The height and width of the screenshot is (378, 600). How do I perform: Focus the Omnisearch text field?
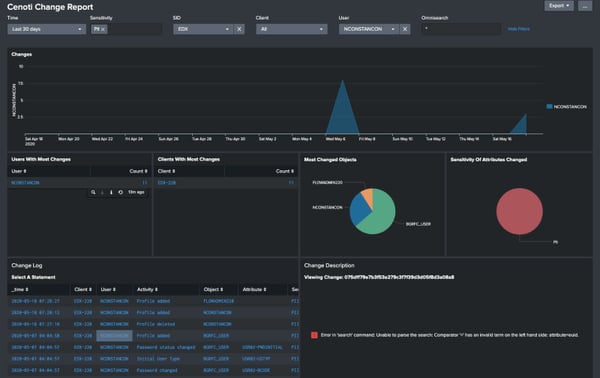point(461,29)
